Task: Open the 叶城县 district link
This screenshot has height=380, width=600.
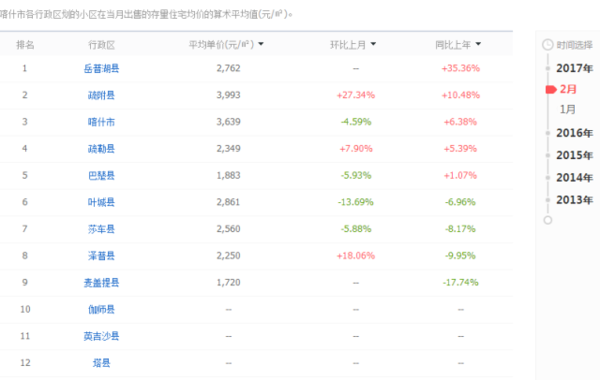Action: tap(101, 202)
